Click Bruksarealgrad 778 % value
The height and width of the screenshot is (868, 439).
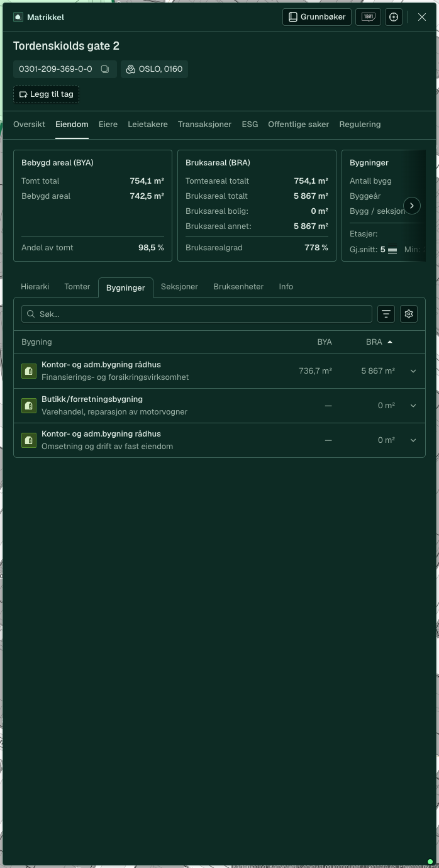(x=316, y=248)
